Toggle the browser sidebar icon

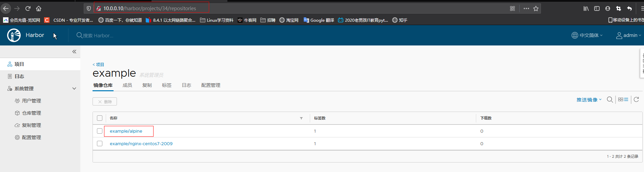point(597,8)
